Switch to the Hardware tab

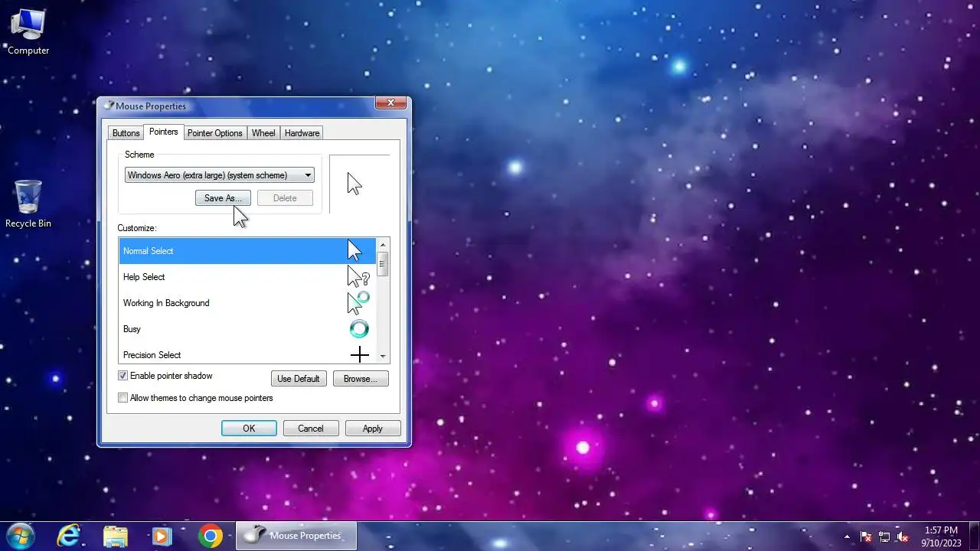302,133
